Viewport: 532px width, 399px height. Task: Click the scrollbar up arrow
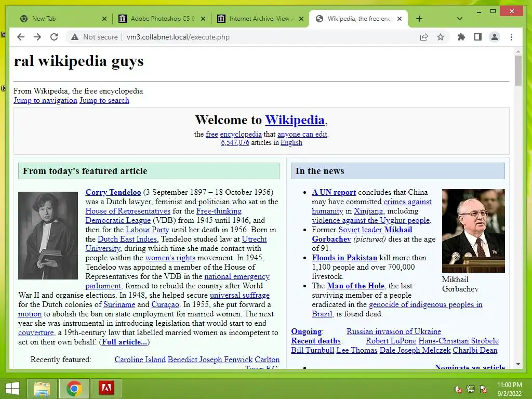(x=518, y=51)
